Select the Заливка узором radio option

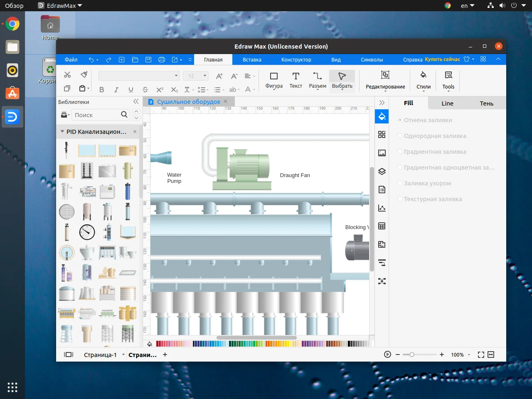pos(400,183)
